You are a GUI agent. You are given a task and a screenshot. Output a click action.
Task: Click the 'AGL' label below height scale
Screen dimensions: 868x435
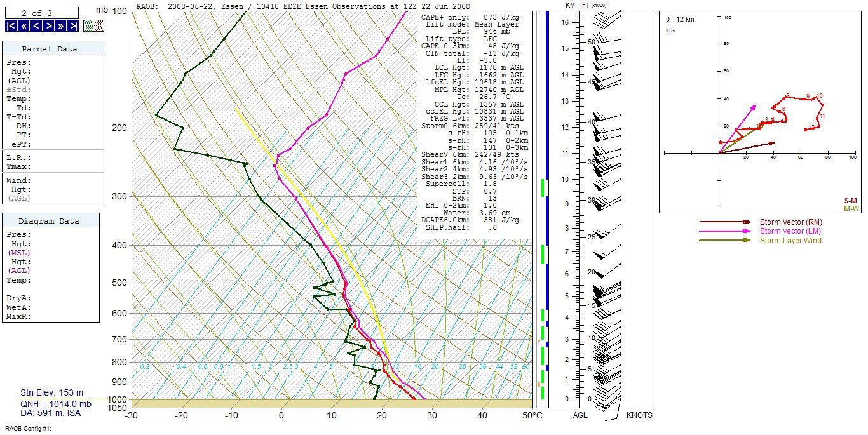(x=580, y=415)
